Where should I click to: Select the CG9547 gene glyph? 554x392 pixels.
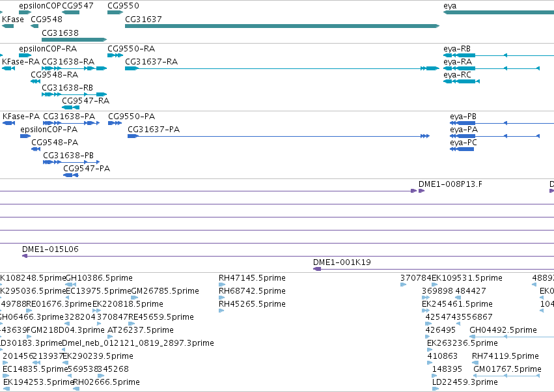71,12
